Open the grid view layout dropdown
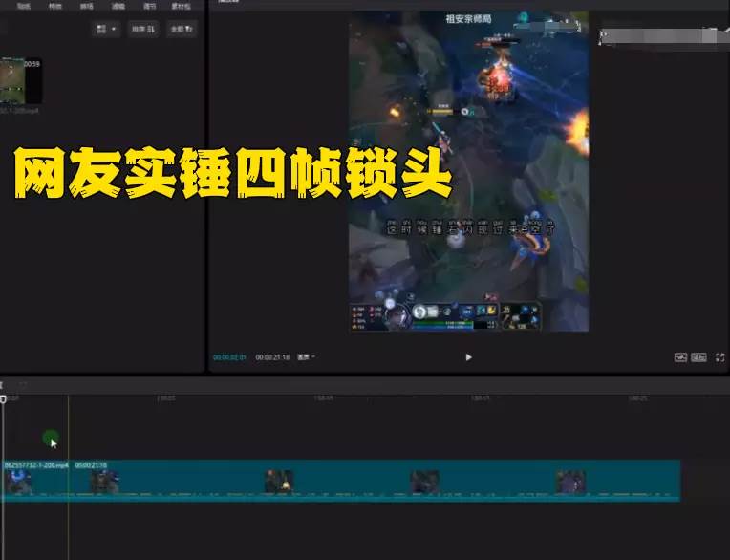This screenshot has width=730, height=560. point(106,29)
